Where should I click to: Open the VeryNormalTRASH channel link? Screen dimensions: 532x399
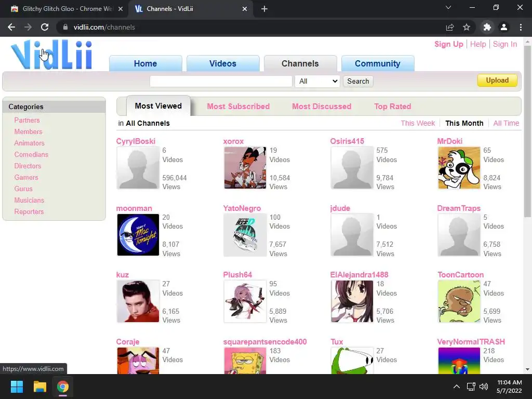tap(471, 342)
